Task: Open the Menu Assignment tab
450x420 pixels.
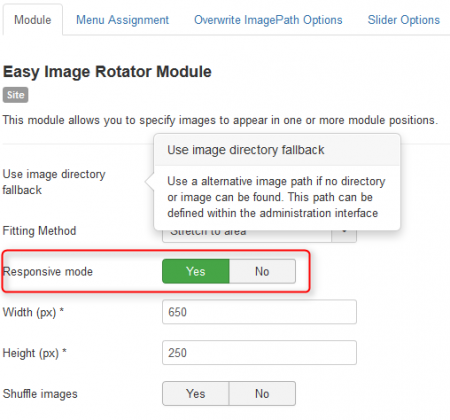Action: coord(122,20)
